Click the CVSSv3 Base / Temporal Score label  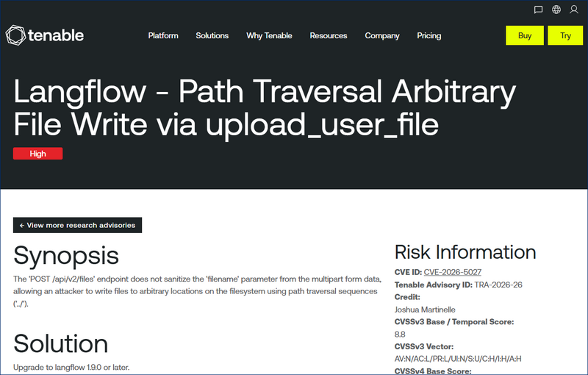[x=454, y=322]
